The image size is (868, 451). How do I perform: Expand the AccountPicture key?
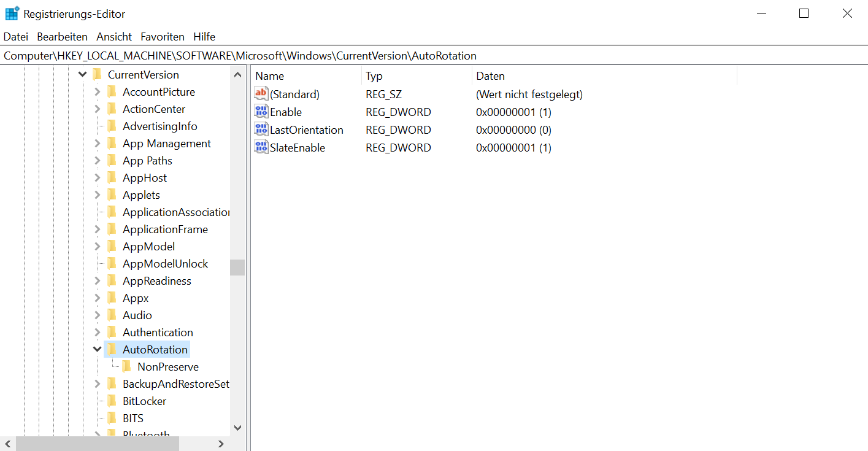(x=97, y=91)
